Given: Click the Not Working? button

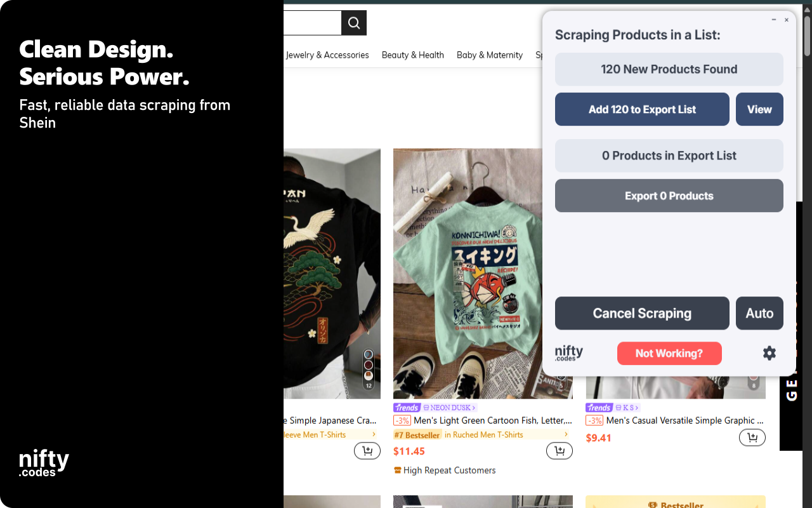Looking at the screenshot, I should pos(669,353).
